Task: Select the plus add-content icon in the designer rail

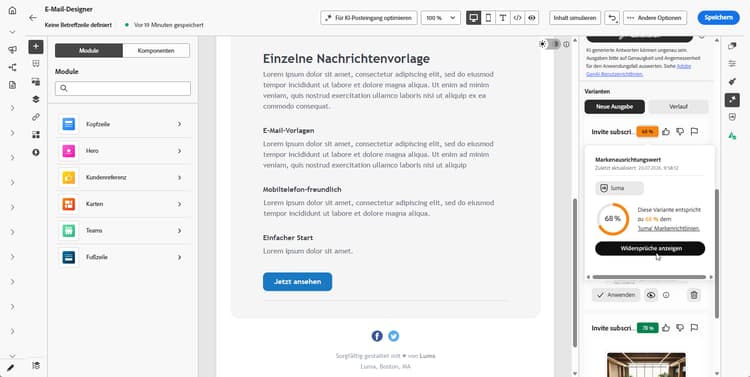Action: [36, 46]
